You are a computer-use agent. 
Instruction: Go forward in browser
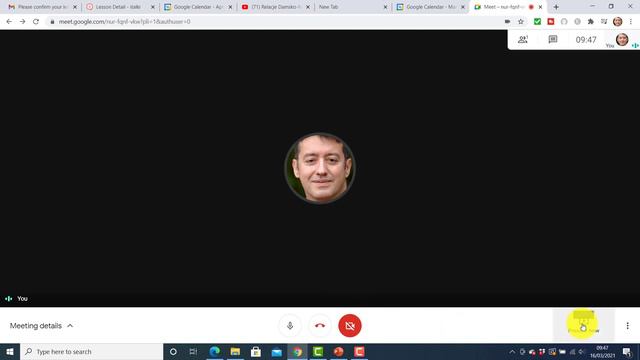coord(22,22)
